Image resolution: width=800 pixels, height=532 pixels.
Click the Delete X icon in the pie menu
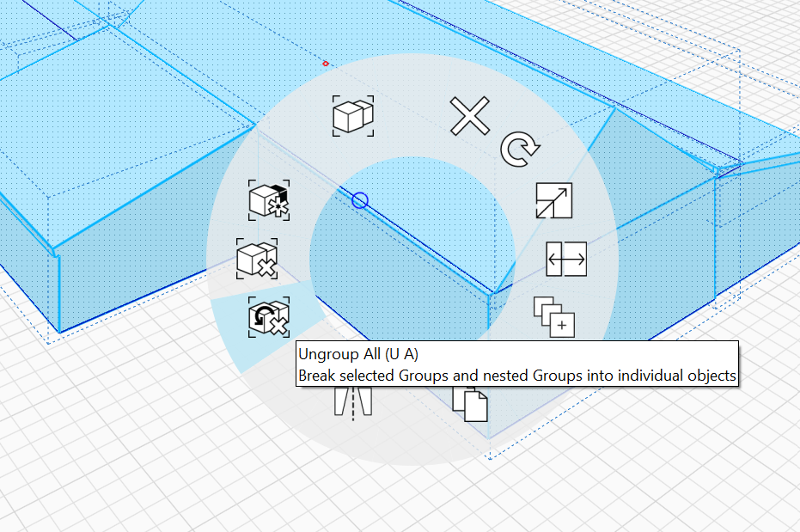click(469, 117)
